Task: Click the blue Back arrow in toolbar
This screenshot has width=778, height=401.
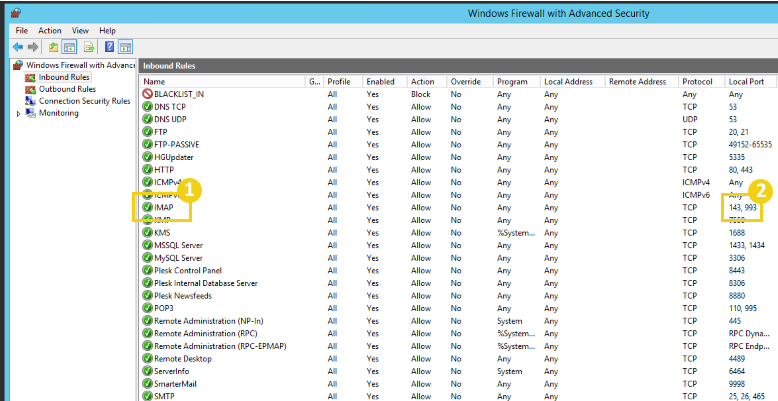Action: tap(18, 47)
